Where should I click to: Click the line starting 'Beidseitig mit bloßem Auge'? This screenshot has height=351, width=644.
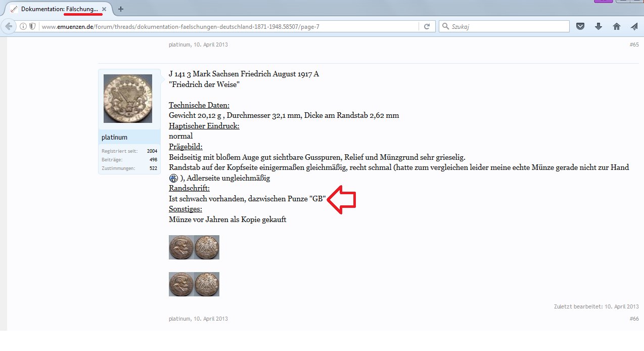(x=317, y=157)
